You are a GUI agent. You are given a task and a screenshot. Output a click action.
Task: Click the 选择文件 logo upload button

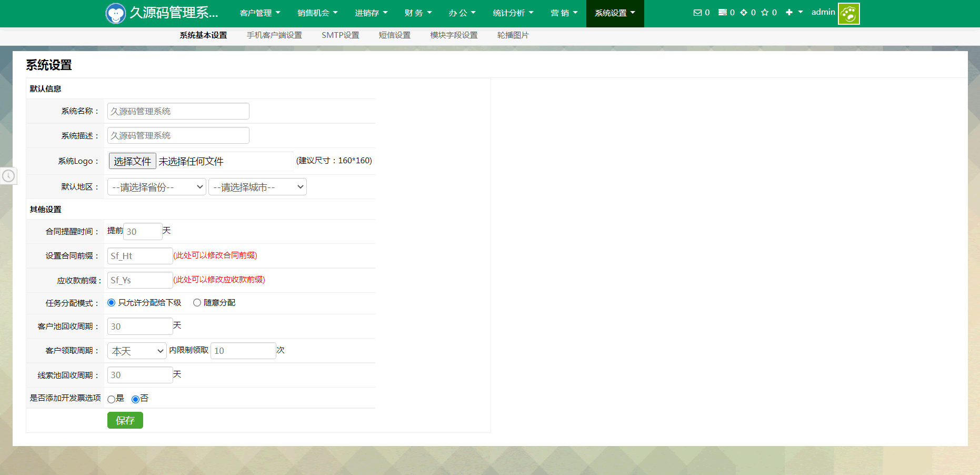[x=133, y=161]
